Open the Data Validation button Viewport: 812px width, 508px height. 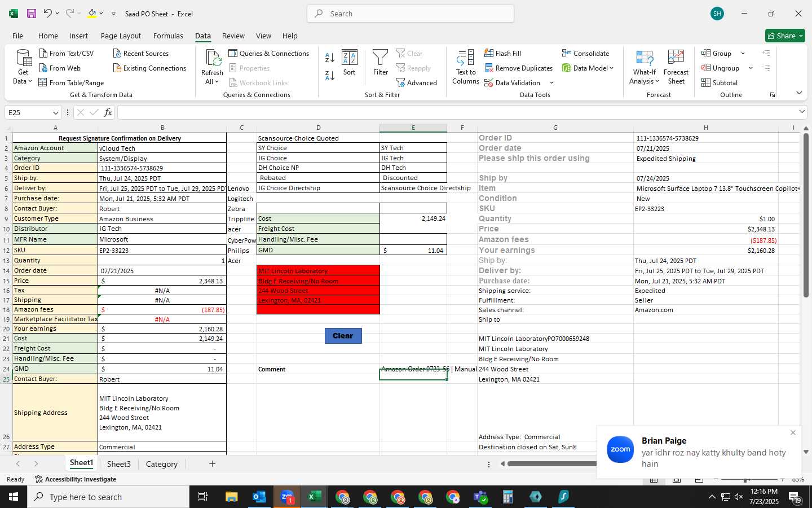512,82
